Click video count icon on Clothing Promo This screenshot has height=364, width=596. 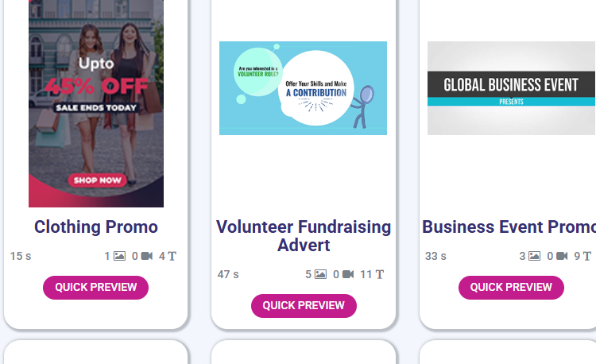[147, 256]
